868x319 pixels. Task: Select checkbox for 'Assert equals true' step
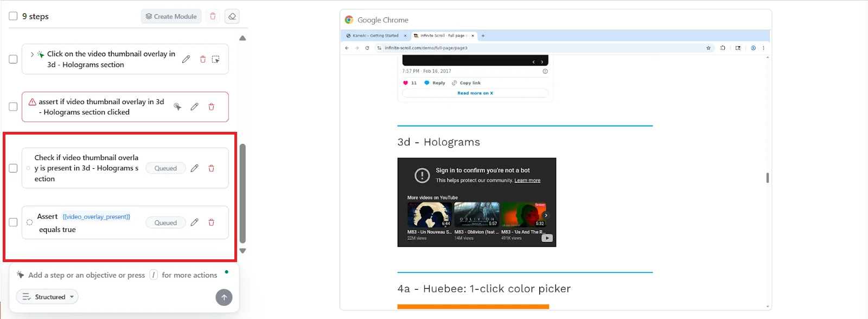coord(13,222)
